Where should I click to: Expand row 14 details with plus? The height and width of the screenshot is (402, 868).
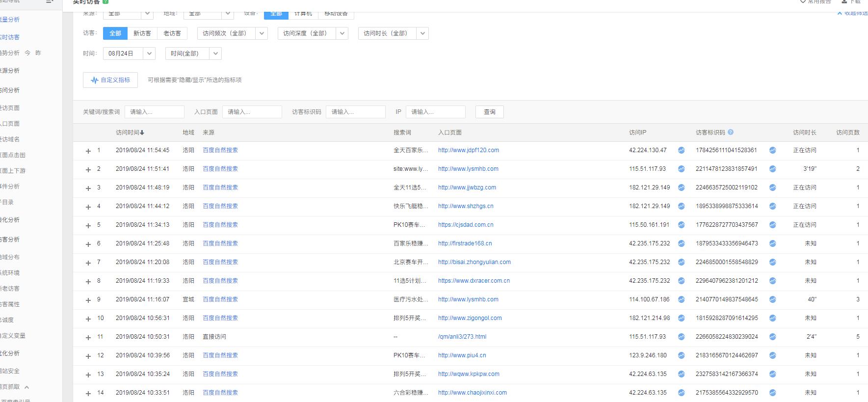88,393
